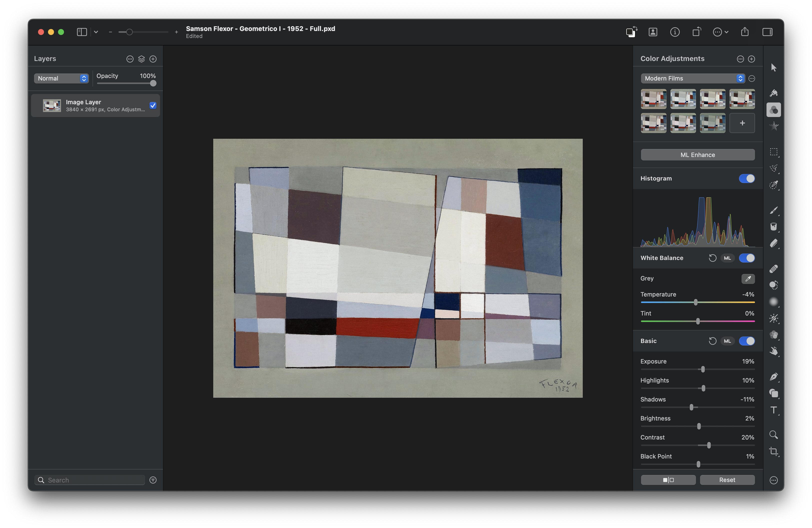
Task: Select the Image Layer row
Action: (x=95, y=105)
